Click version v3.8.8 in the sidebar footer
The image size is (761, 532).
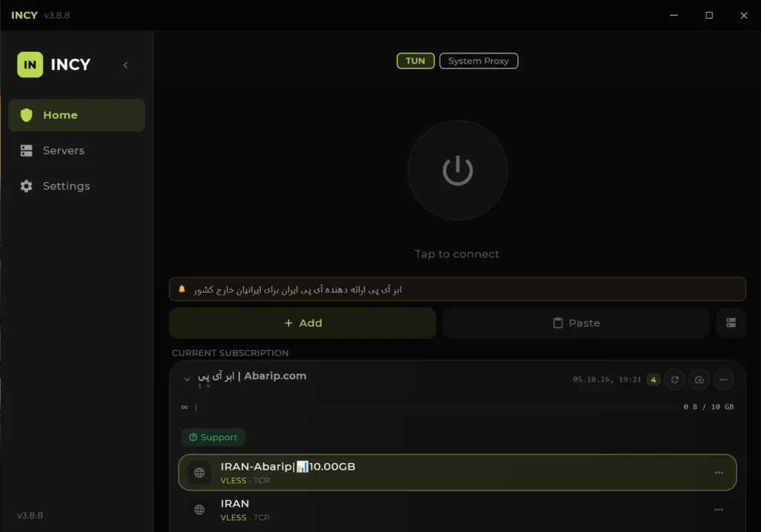coord(30,516)
